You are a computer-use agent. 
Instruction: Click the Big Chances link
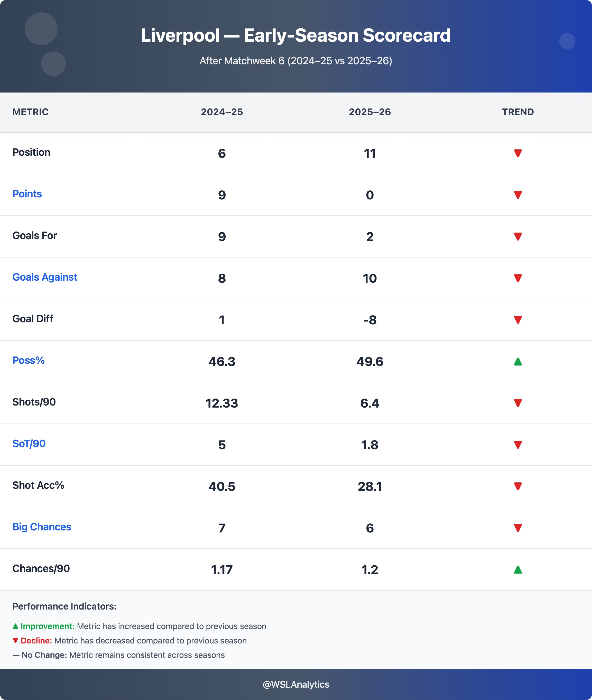pos(42,527)
